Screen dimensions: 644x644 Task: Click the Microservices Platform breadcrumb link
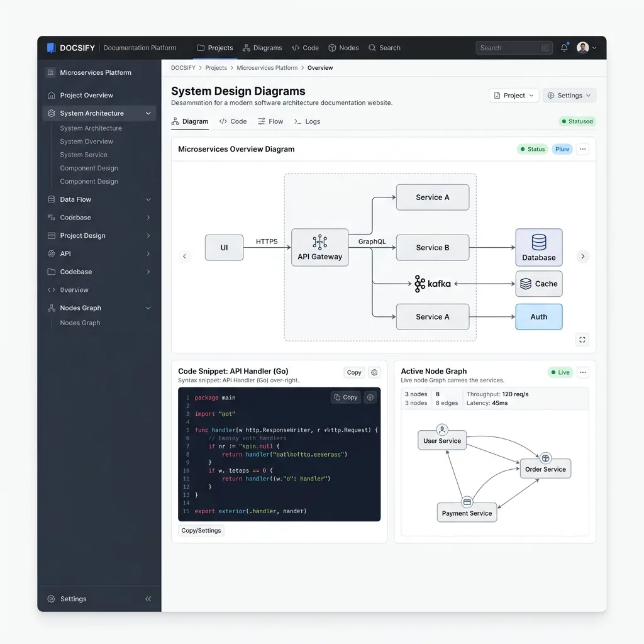[267, 68]
